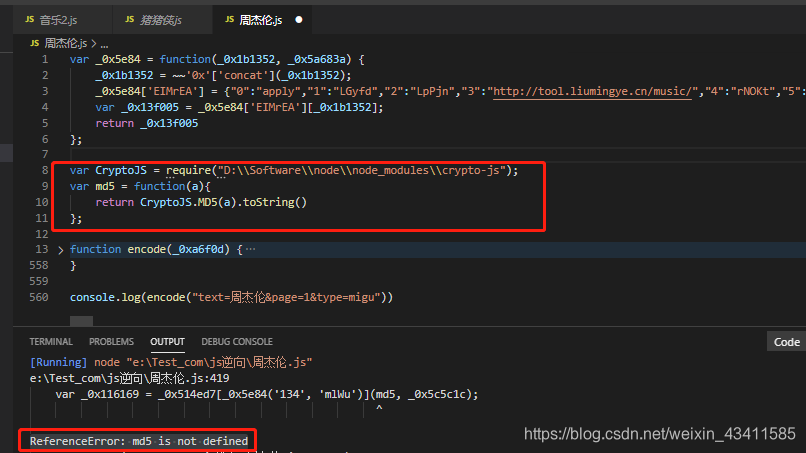Click line number 13 in the gutter
The image size is (806, 453).
(42, 249)
